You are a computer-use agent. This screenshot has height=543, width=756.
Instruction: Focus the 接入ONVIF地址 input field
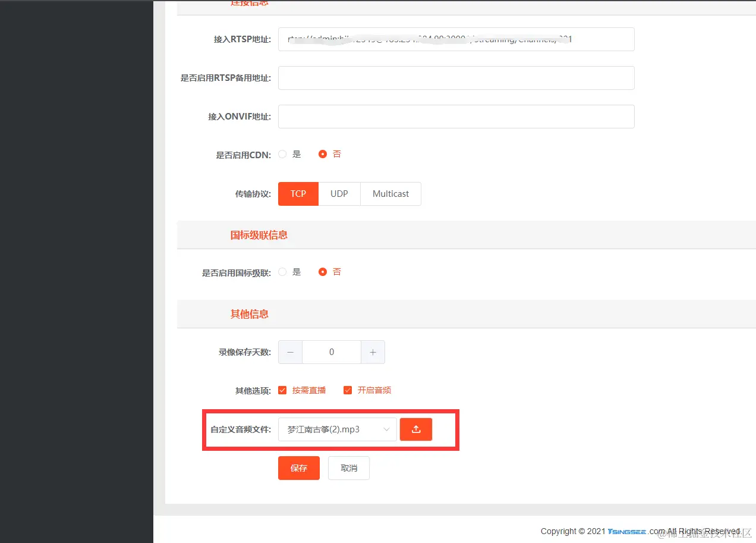click(456, 117)
